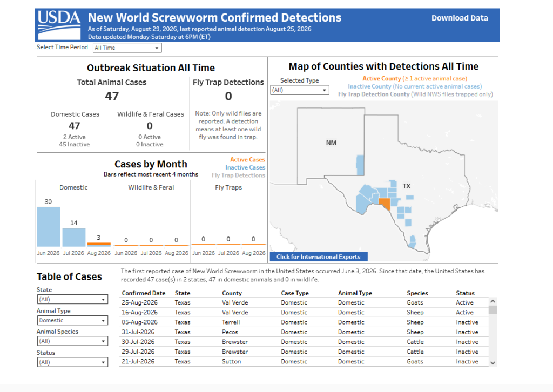This screenshot has height=392, width=553.
Task: Open the Selected Type map dropdown
Action: (300, 90)
